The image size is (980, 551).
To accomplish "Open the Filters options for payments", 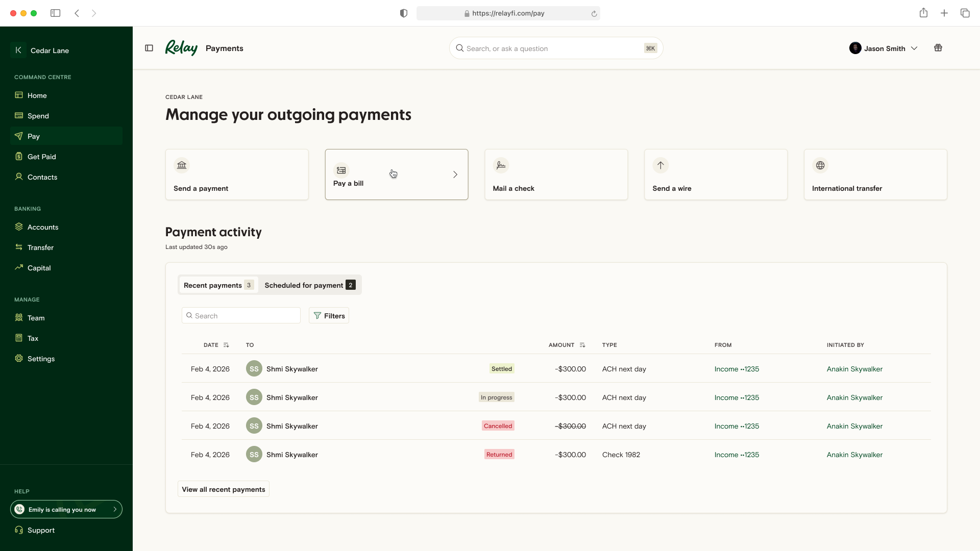I will (x=329, y=316).
